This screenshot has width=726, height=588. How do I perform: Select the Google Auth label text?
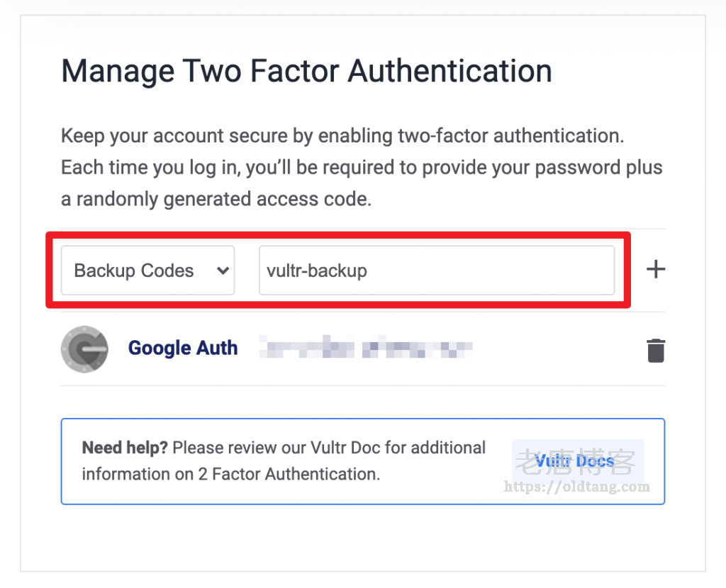(x=183, y=349)
